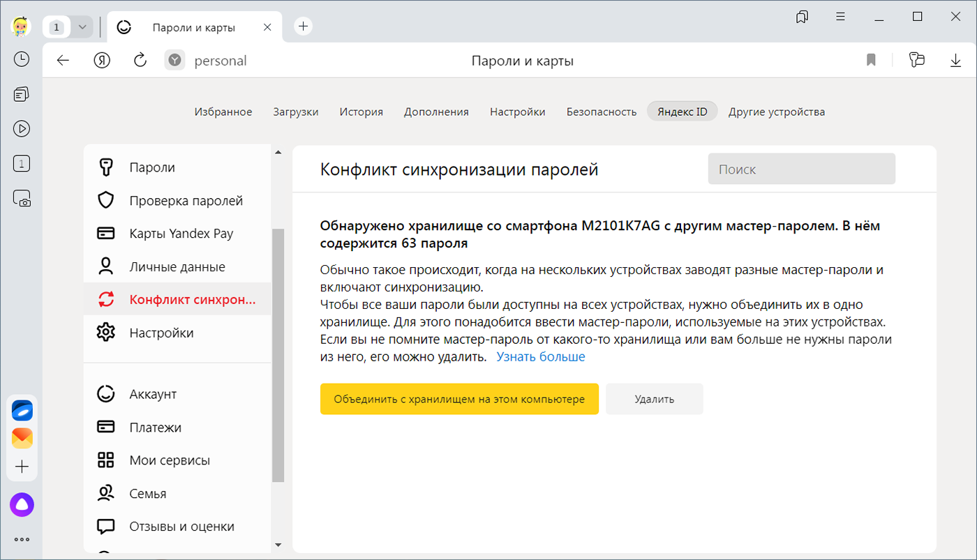Open downloads arrow icon

pyautogui.click(x=955, y=61)
